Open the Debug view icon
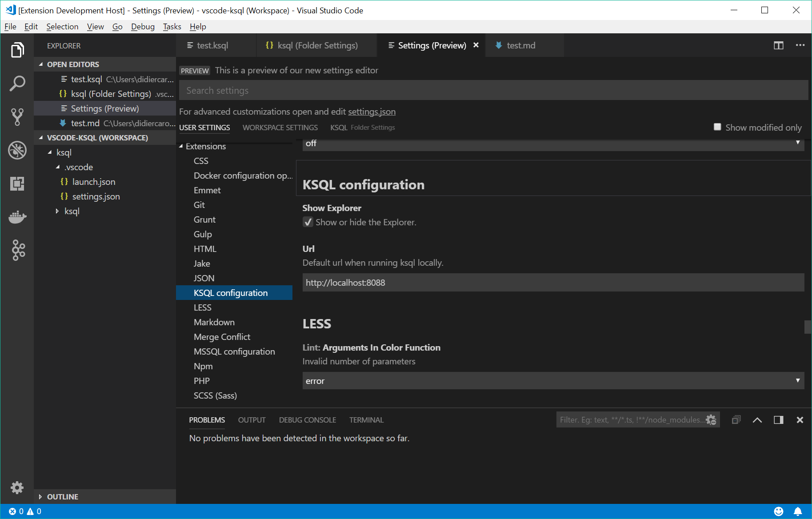The image size is (812, 519). [17, 150]
